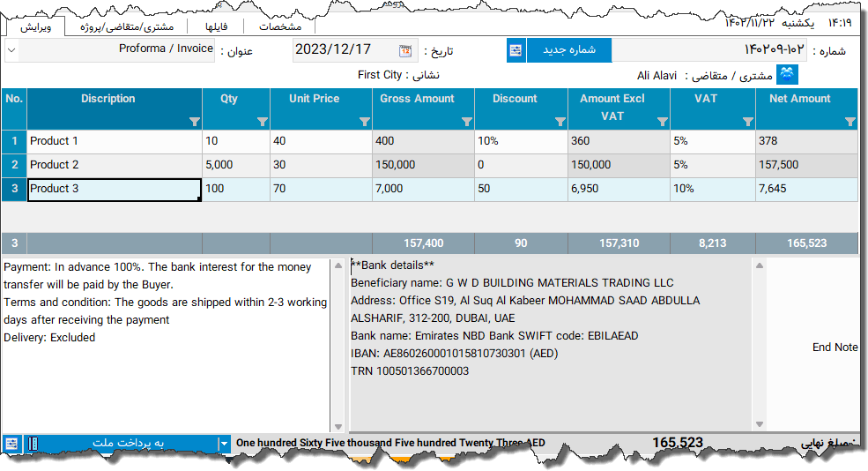Image resolution: width=868 pixels, height=471 pixels.
Task: Open the Gross Amount column filter
Action: tap(466, 122)
